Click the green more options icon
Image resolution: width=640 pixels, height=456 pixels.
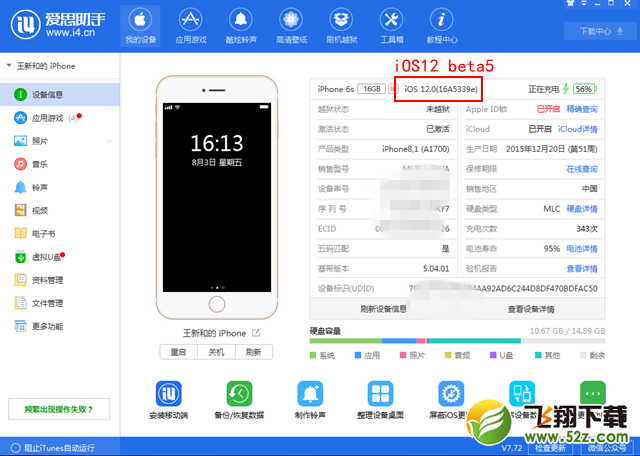tap(593, 393)
